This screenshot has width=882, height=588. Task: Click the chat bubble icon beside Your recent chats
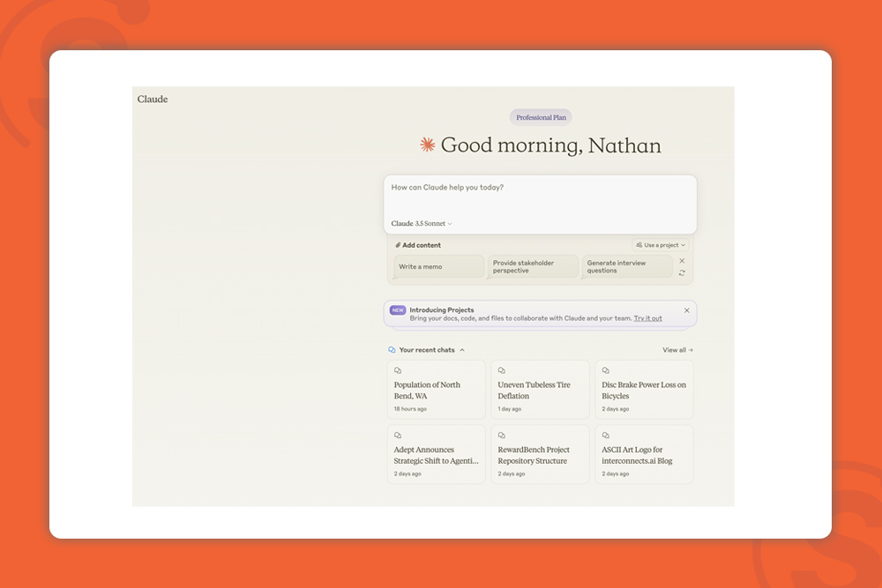pos(392,350)
